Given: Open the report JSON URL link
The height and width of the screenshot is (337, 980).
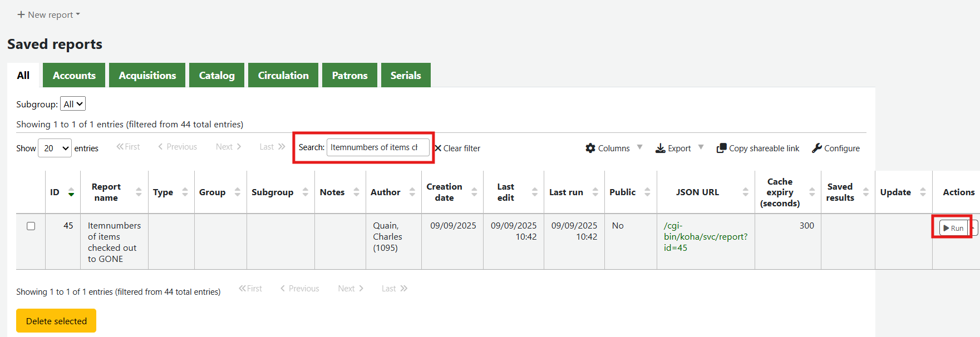Looking at the screenshot, I should click(x=705, y=236).
